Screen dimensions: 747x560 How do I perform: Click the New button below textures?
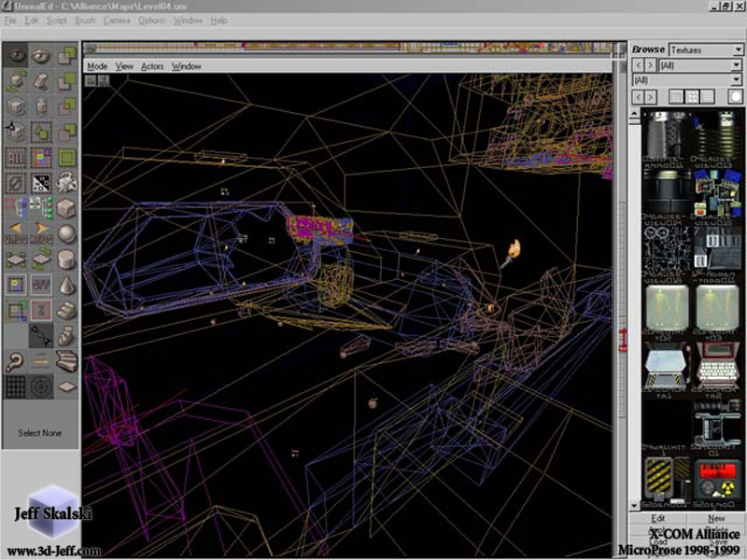pos(716,518)
